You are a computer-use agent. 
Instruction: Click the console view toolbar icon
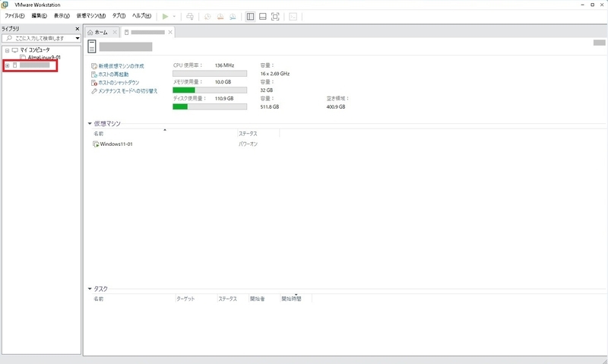click(x=293, y=16)
